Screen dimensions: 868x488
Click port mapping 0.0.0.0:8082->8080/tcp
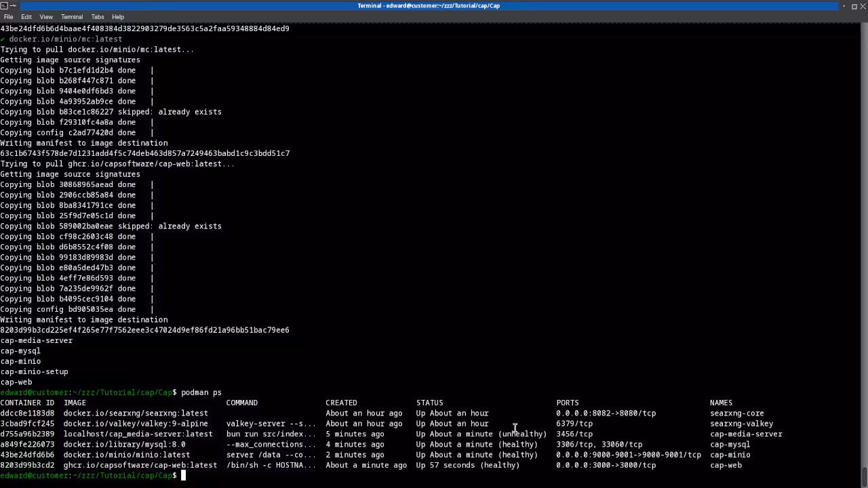pyautogui.click(x=606, y=413)
